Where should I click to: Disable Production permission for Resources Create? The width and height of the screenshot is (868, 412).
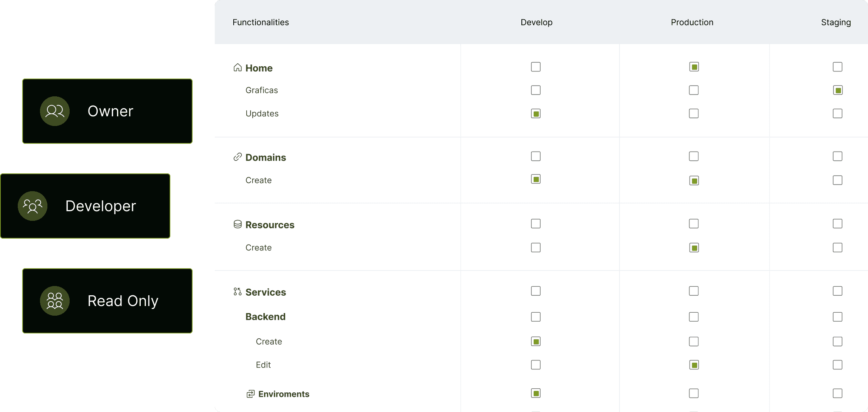[694, 247]
